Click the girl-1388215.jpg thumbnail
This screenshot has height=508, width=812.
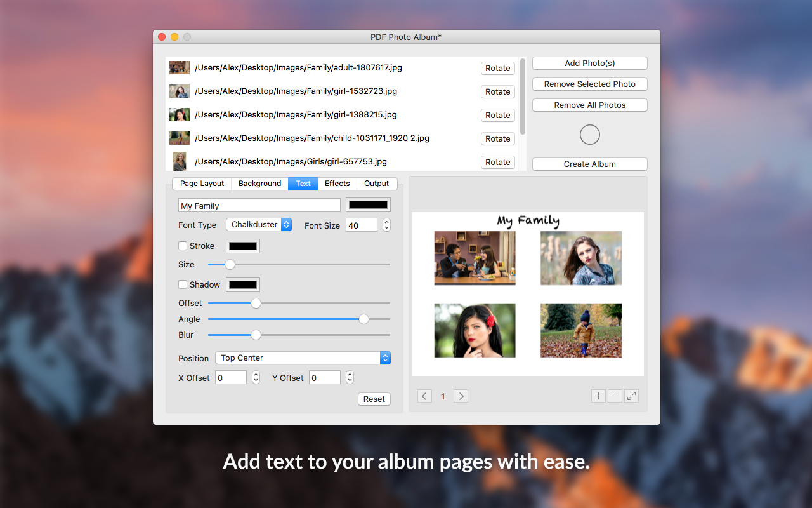[x=180, y=115]
